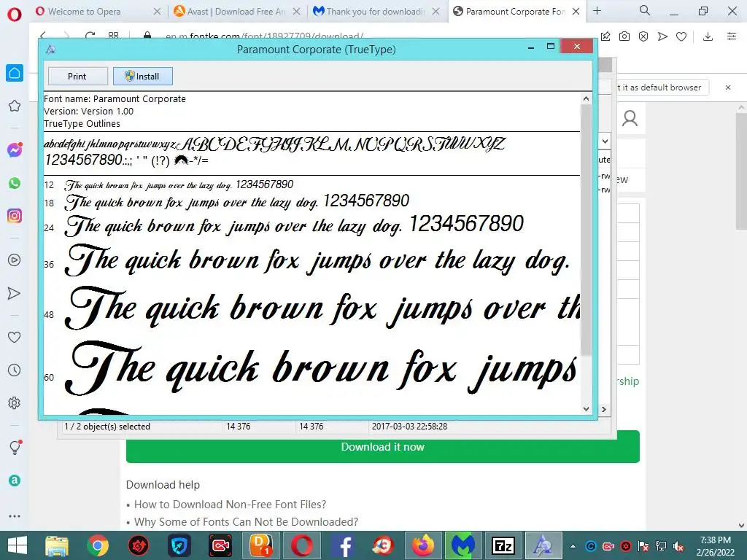Open Facebook taskbar icon
Image resolution: width=747 pixels, height=560 pixels.
click(342, 545)
